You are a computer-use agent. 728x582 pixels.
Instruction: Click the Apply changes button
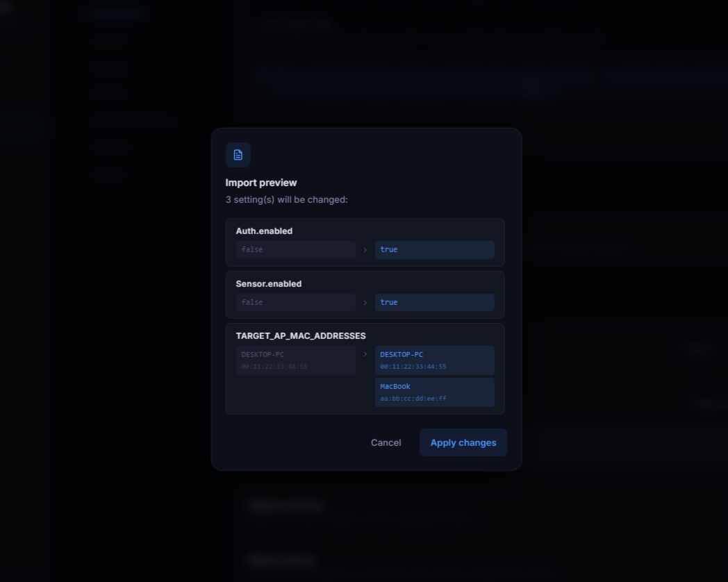tap(463, 442)
